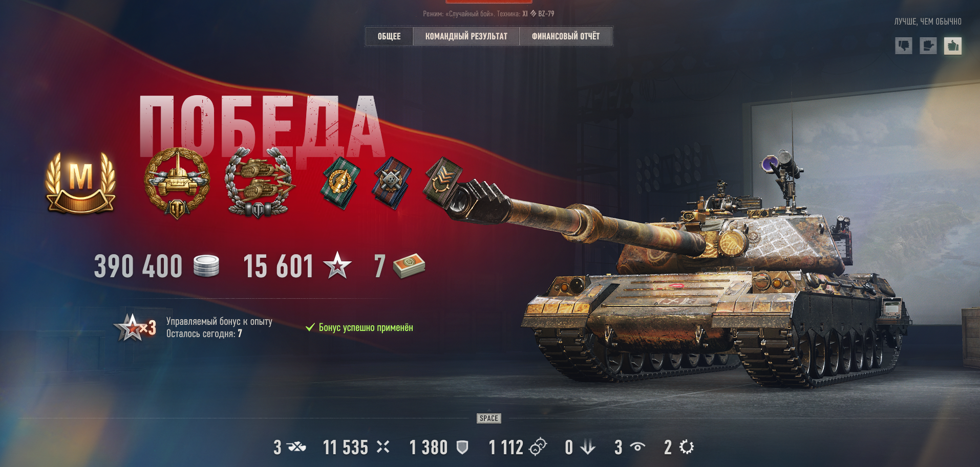This screenshot has width=980, height=467.
Task: Expand details with the SPACE button
Action: point(489,418)
